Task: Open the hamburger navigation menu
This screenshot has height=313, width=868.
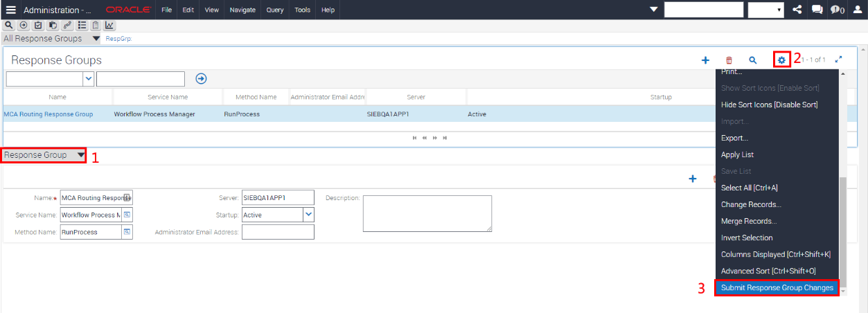Action: [10, 10]
